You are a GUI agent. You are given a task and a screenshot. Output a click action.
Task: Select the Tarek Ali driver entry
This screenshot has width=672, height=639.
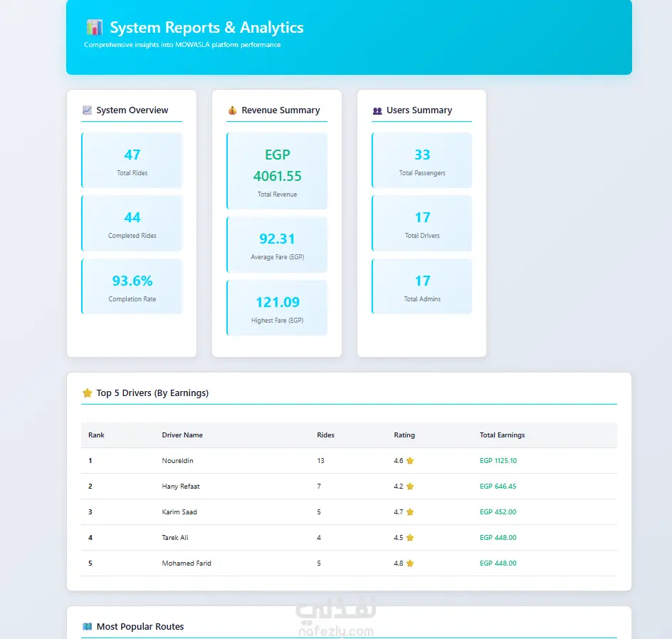(175, 538)
